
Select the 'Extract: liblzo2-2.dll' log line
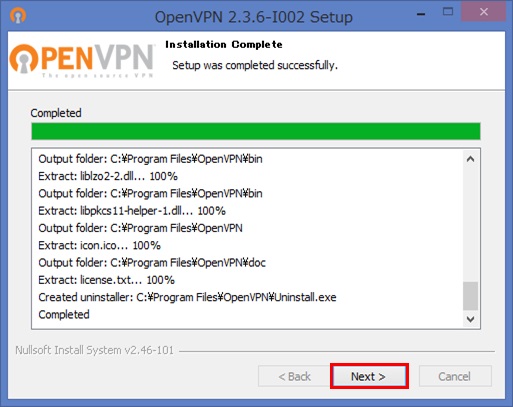pos(108,176)
